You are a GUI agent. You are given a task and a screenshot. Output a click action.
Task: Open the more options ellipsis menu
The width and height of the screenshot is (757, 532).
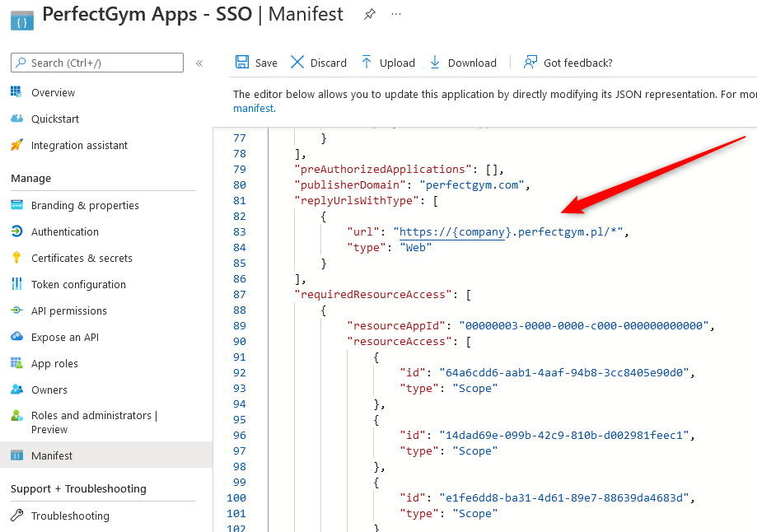click(x=396, y=15)
